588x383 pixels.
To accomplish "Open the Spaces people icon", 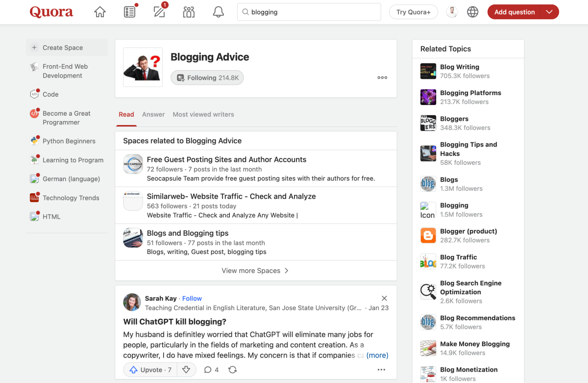I will pyautogui.click(x=189, y=12).
